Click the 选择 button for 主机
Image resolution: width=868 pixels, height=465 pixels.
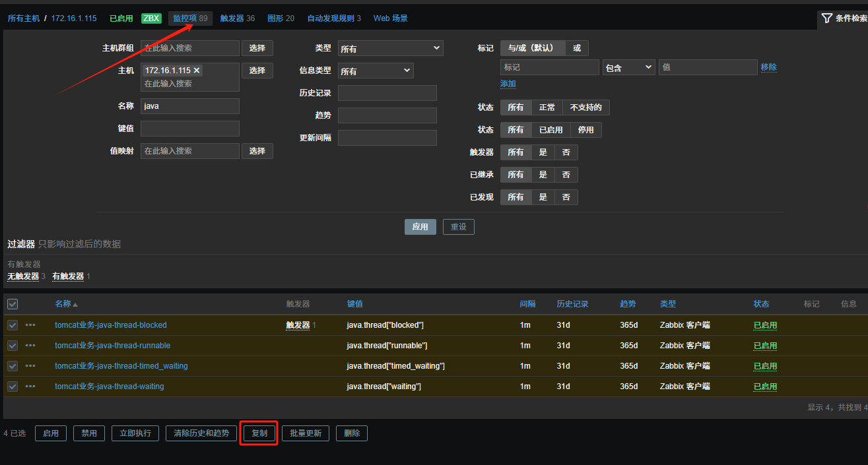pos(257,71)
